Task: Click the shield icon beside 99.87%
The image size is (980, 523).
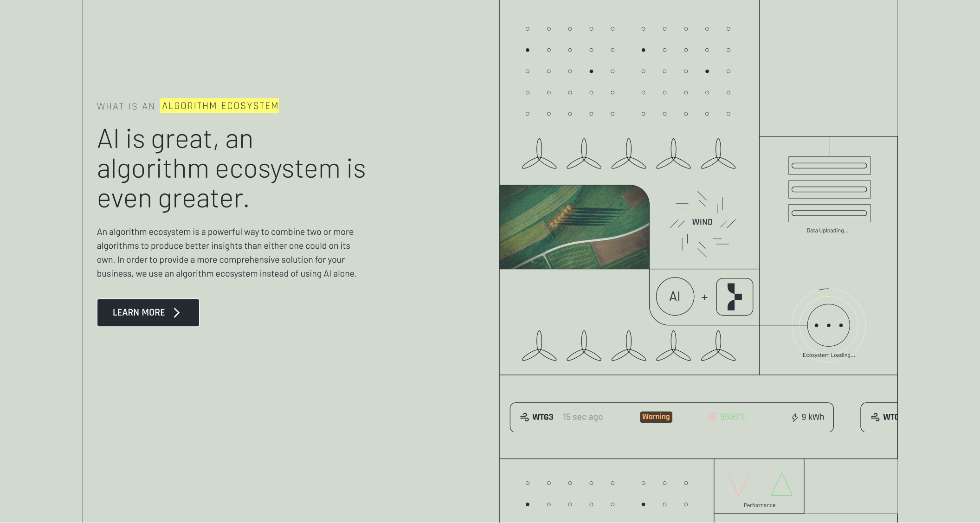Action: pyautogui.click(x=713, y=417)
